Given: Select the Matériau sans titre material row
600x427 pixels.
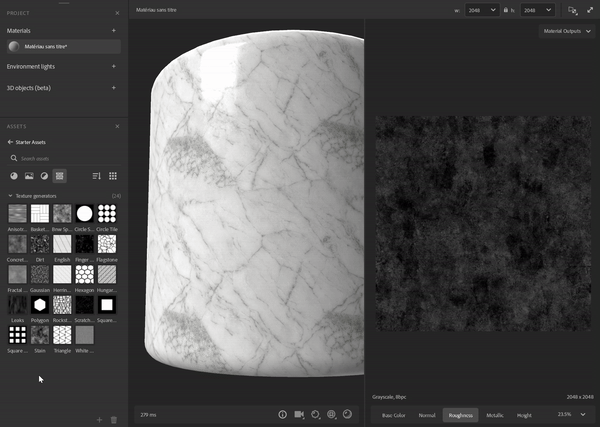Looking at the screenshot, I should (64, 47).
